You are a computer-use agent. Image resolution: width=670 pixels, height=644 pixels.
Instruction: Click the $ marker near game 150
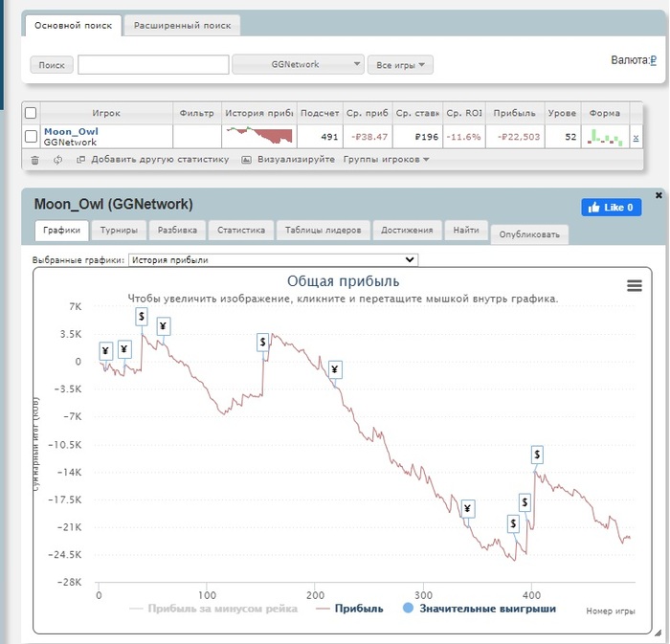tap(263, 342)
